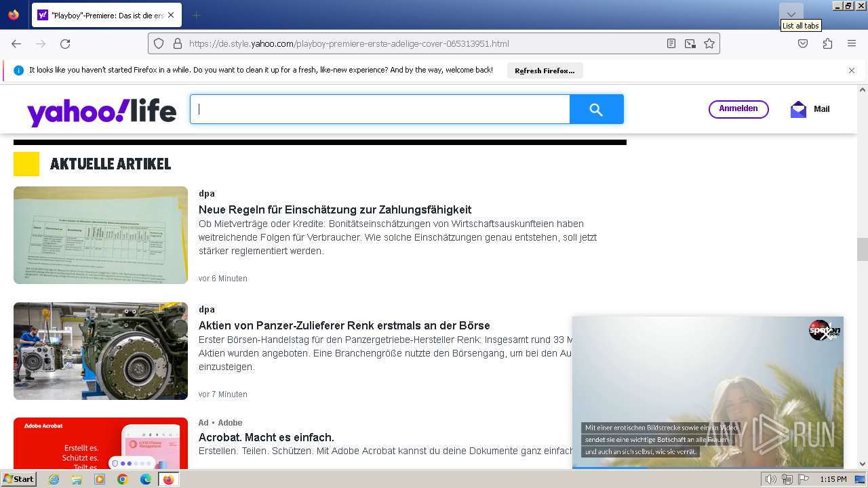Launch Internet Explorer from taskbar
This screenshot has height=488, width=868.
pos(54,479)
